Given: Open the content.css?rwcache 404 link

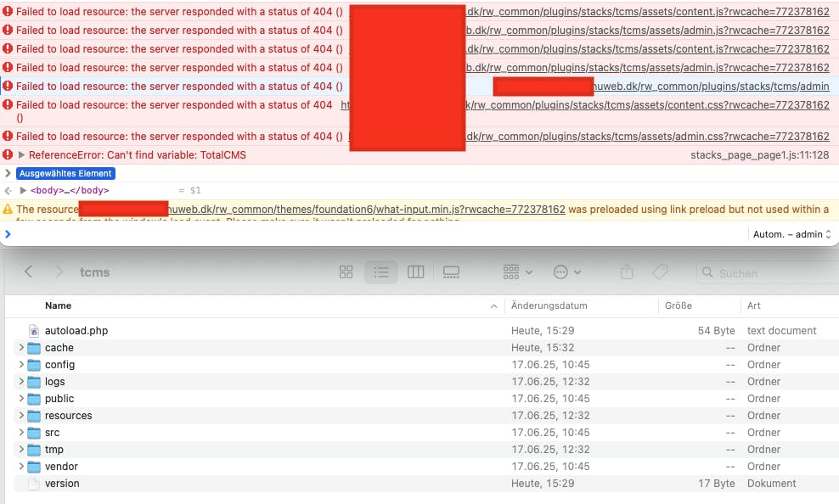Looking at the screenshot, I should pyautogui.click(x=647, y=105).
